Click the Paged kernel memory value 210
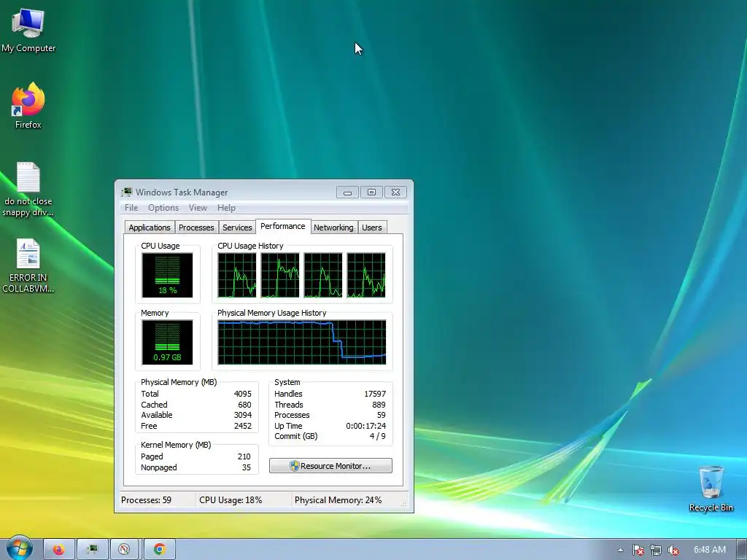This screenshot has width=747, height=560. [244, 456]
